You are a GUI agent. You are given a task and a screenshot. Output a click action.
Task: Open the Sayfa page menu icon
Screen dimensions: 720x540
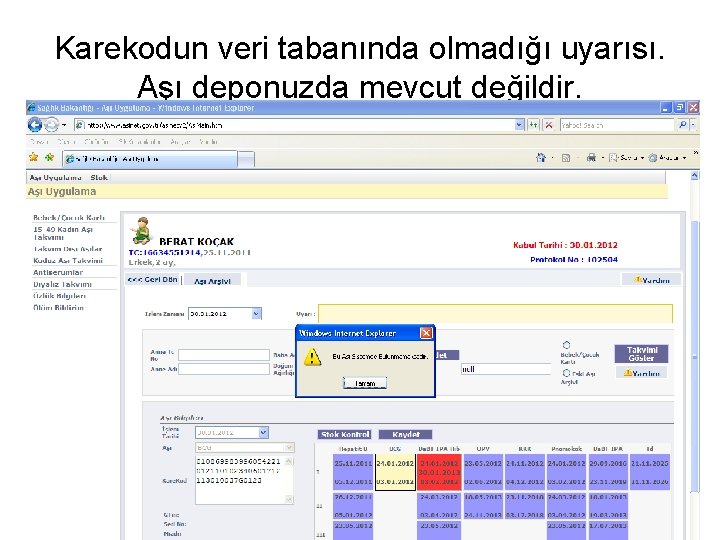pos(613,158)
